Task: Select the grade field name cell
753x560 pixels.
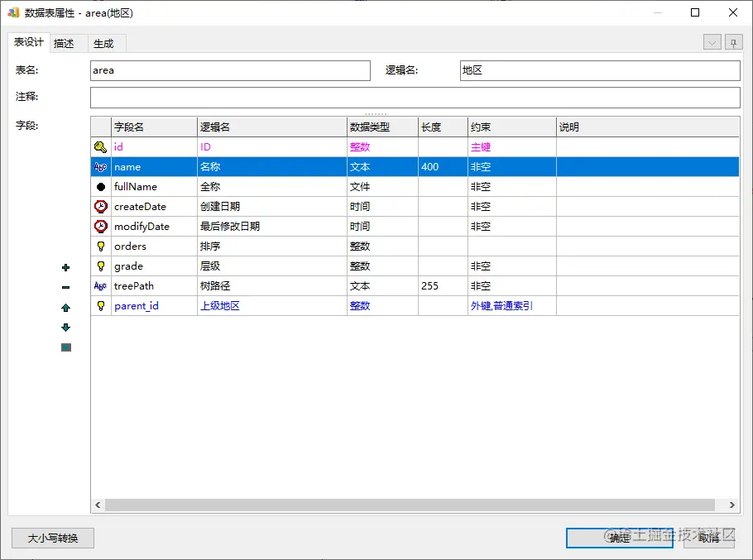Action: point(154,266)
